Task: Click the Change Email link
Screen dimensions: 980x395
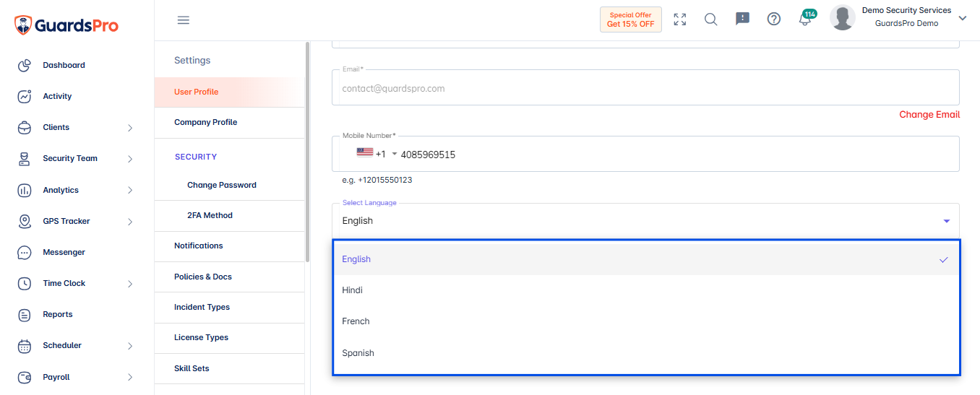Action: (929, 115)
